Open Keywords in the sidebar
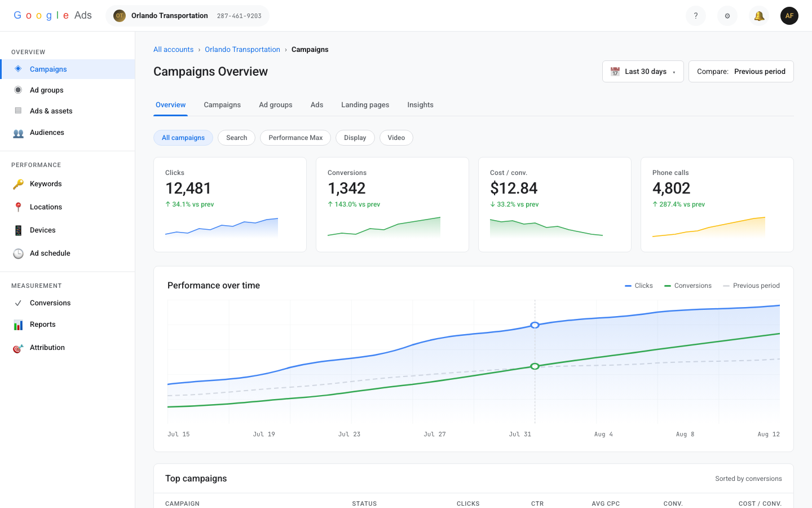 point(68,184)
